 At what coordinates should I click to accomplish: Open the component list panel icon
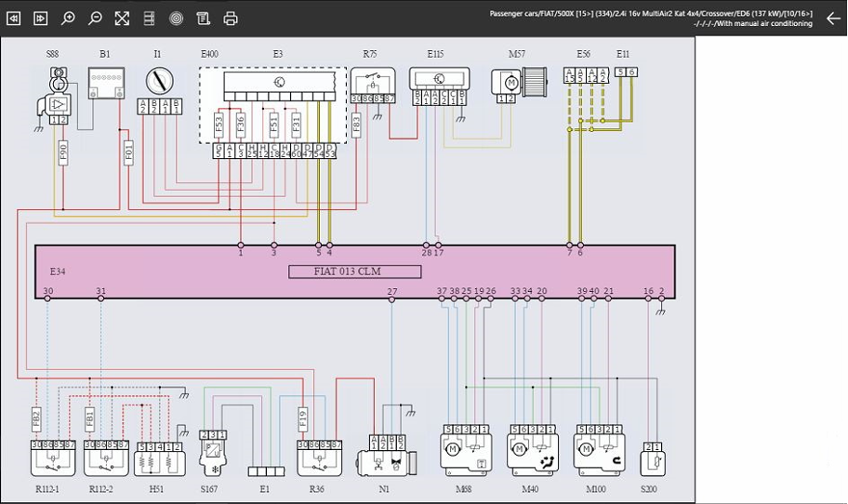click(x=149, y=19)
